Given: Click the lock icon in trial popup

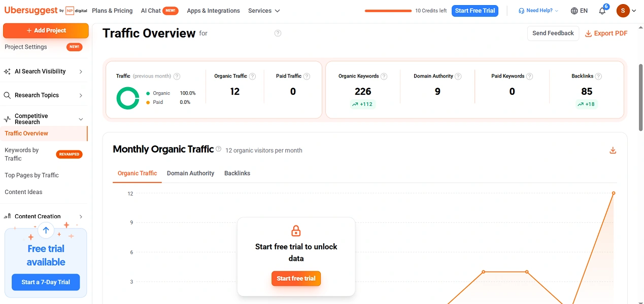Looking at the screenshot, I should pos(296,231).
